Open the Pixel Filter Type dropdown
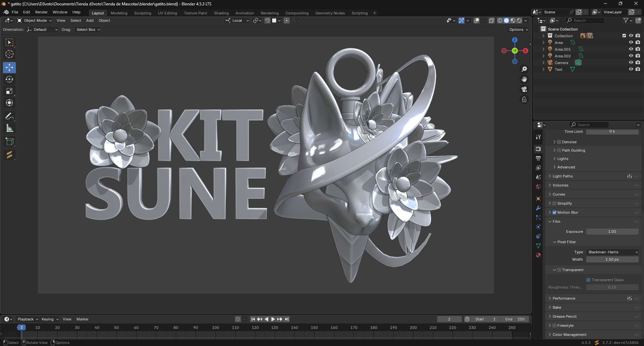 [612, 252]
